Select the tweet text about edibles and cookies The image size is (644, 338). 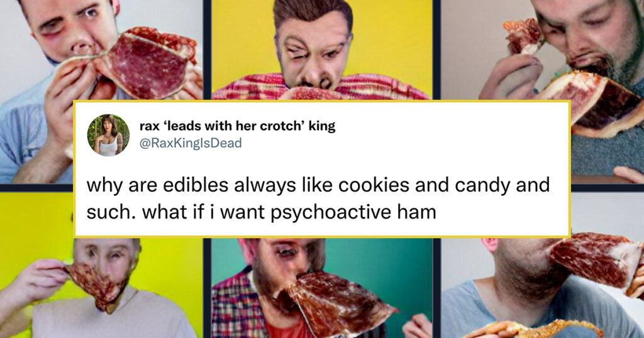318,199
